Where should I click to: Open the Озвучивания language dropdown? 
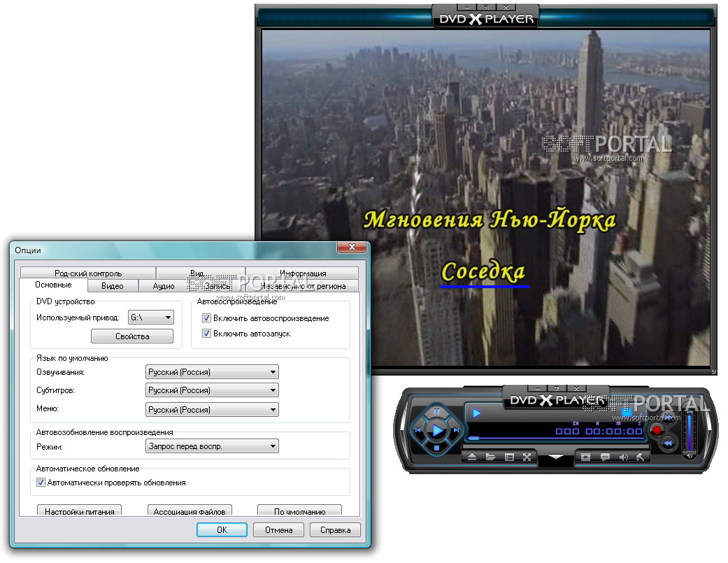point(212,372)
